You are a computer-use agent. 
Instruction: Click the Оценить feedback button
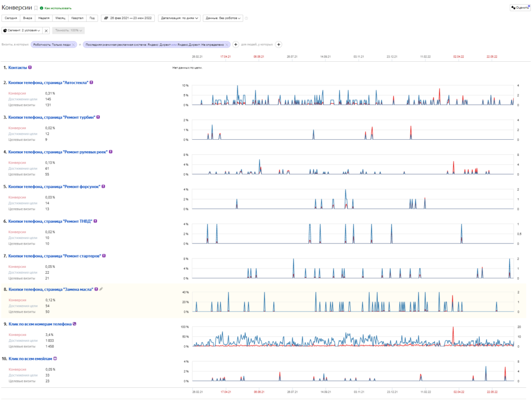point(520,7)
